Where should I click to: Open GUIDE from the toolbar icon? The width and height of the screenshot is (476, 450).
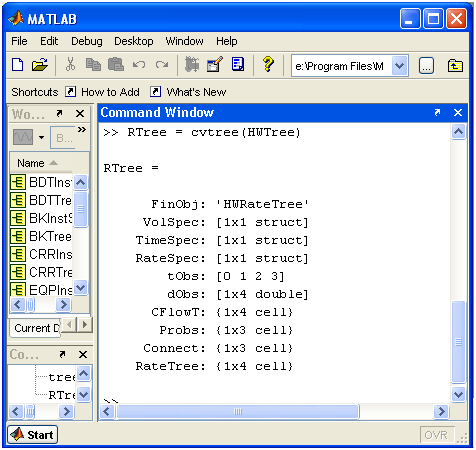pos(215,64)
